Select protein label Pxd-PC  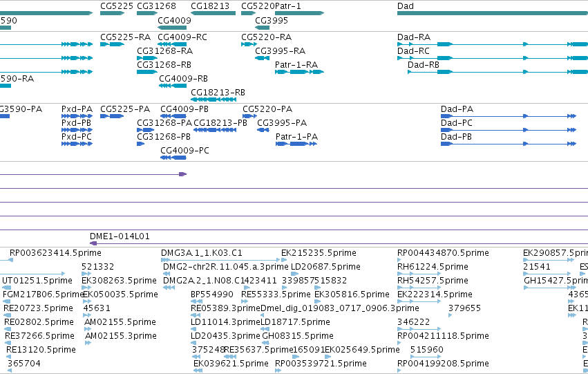[77, 137]
